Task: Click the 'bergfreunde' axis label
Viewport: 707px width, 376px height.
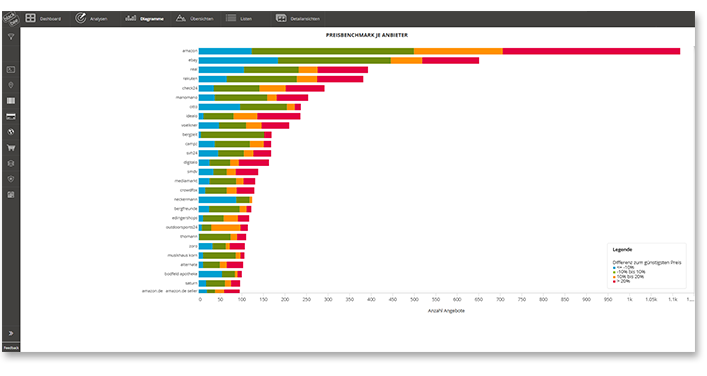Action: pos(186,209)
